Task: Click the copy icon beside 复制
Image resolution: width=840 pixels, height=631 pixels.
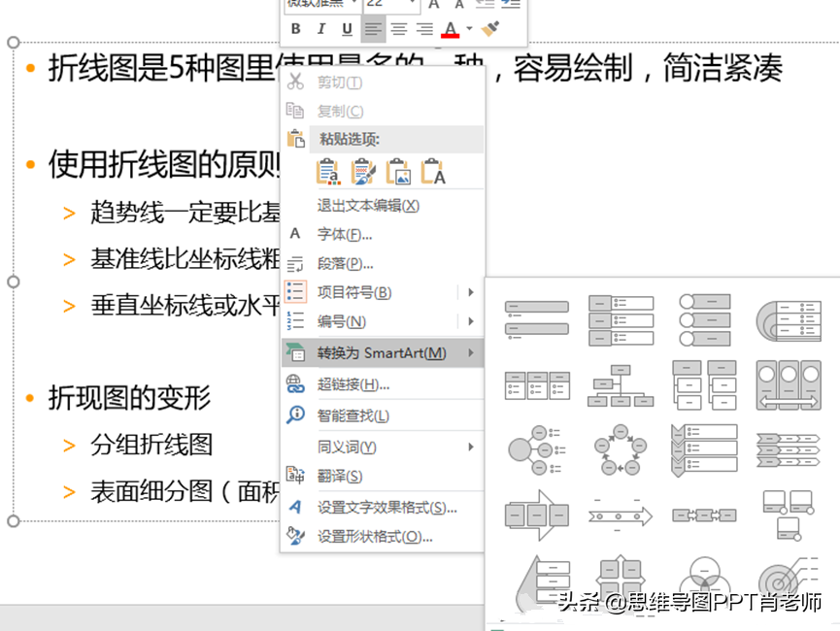Action: pos(295,111)
